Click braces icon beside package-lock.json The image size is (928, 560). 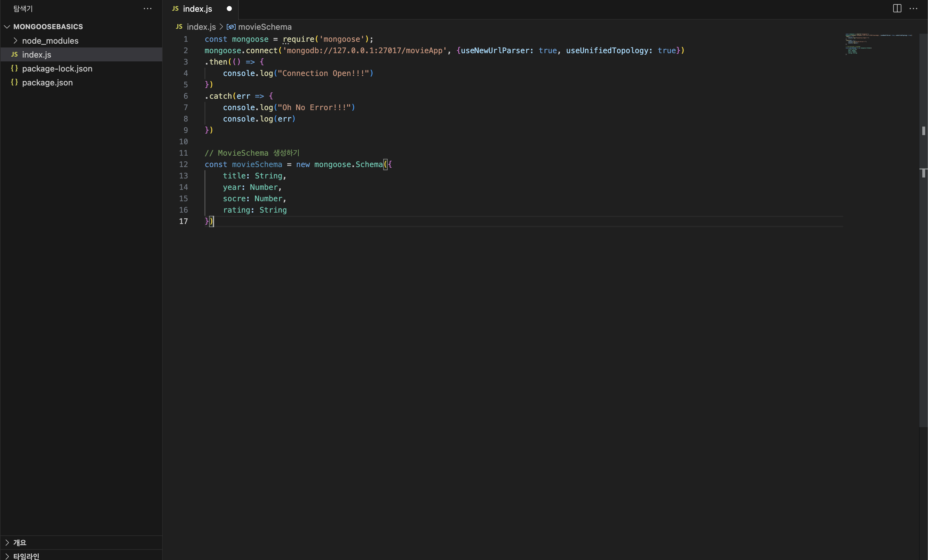click(x=14, y=68)
